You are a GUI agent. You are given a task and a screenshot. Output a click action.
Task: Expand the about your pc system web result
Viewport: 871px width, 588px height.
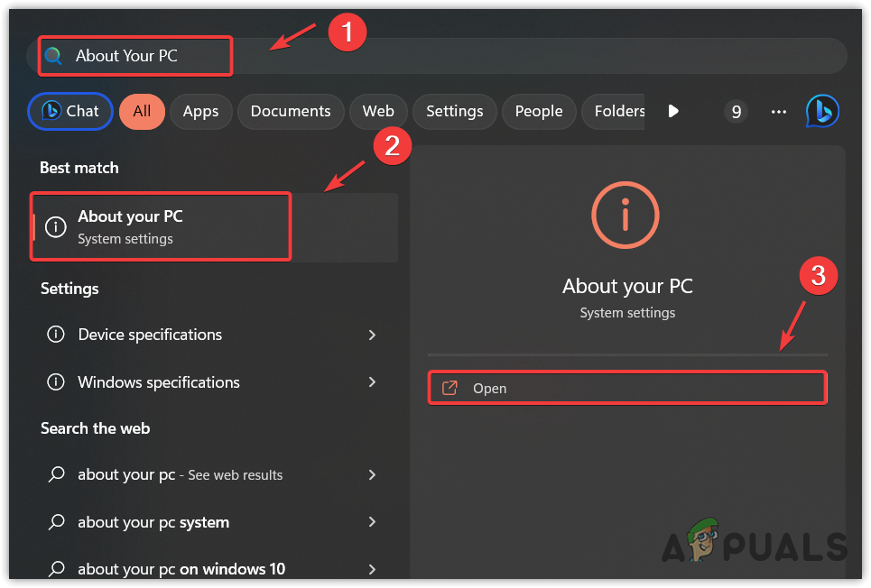pos(372,522)
